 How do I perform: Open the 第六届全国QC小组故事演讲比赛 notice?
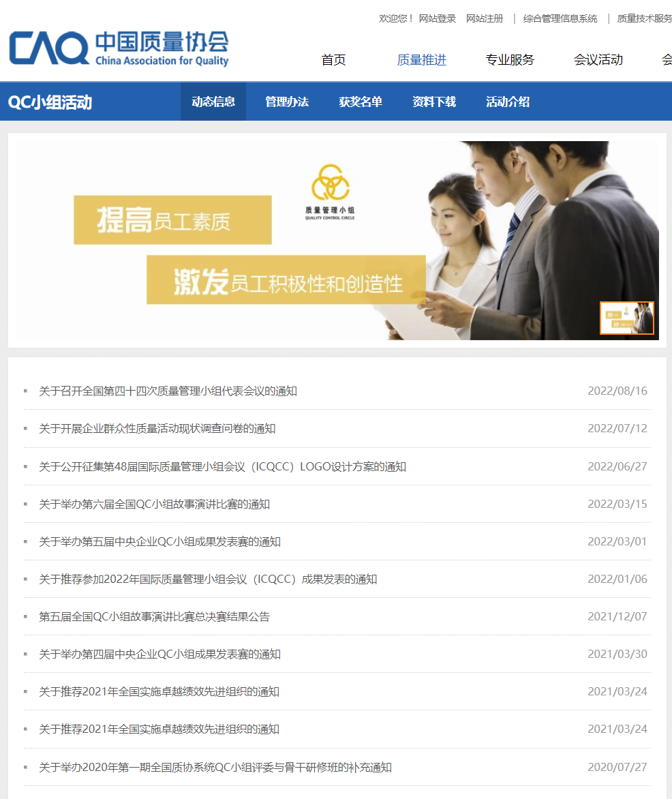(x=153, y=504)
